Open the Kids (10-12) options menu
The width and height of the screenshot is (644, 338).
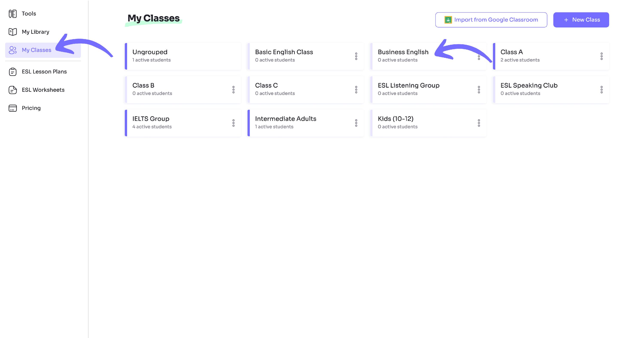[x=479, y=123]
